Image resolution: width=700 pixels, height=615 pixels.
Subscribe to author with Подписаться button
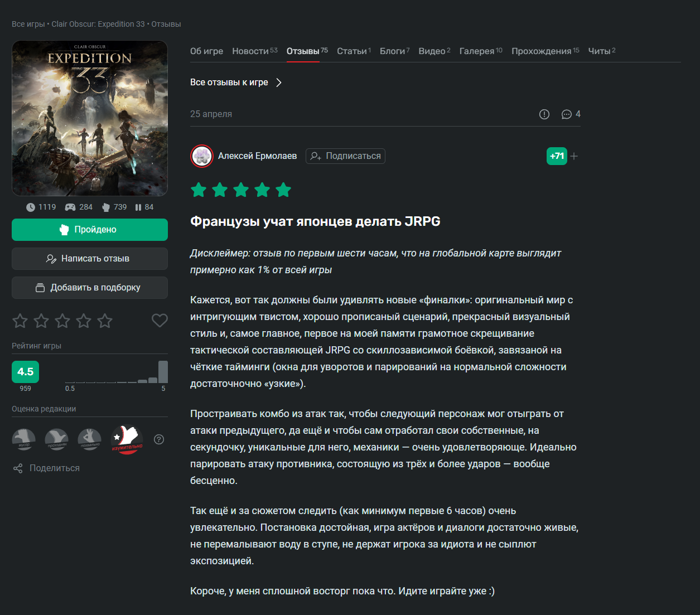pos(345,156)
